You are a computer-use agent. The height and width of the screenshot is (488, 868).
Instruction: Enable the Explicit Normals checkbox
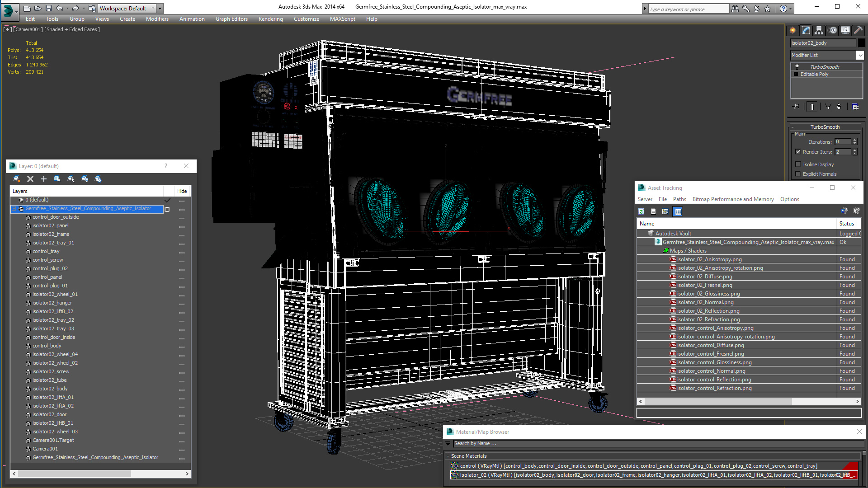[798, 174]
